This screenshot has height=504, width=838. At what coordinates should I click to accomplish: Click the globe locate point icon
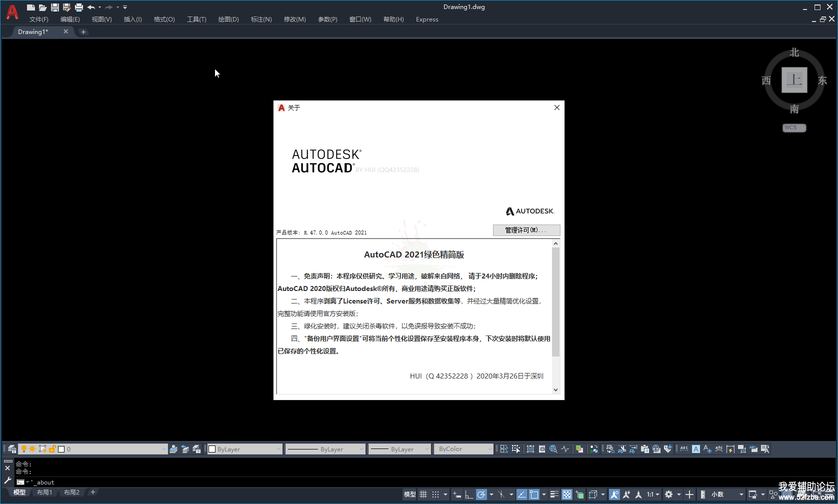553,449
